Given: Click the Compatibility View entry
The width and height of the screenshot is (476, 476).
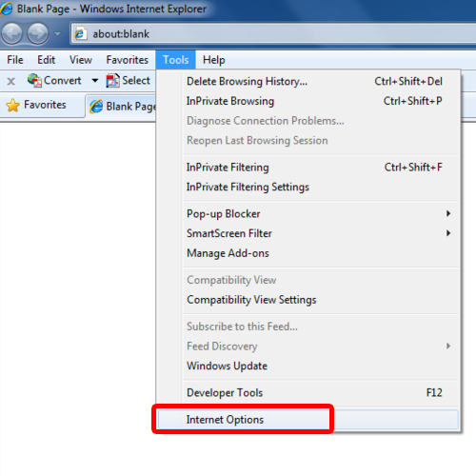Looking at the screenshot, I should point(307,280).
